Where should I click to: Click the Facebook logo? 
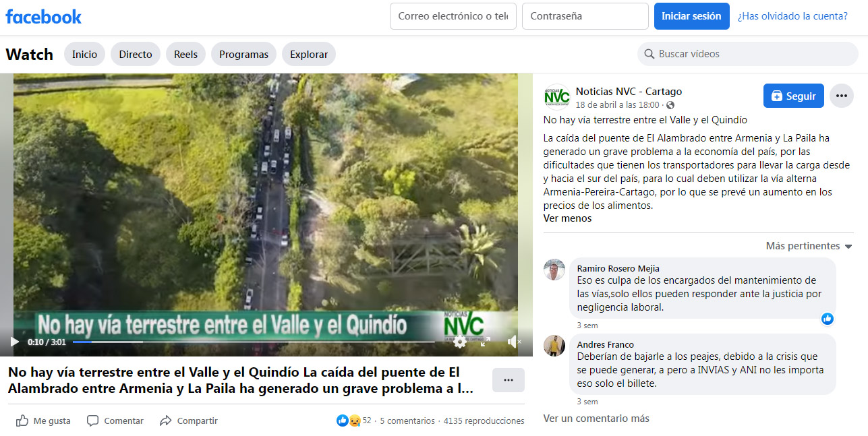click(44, 17)
